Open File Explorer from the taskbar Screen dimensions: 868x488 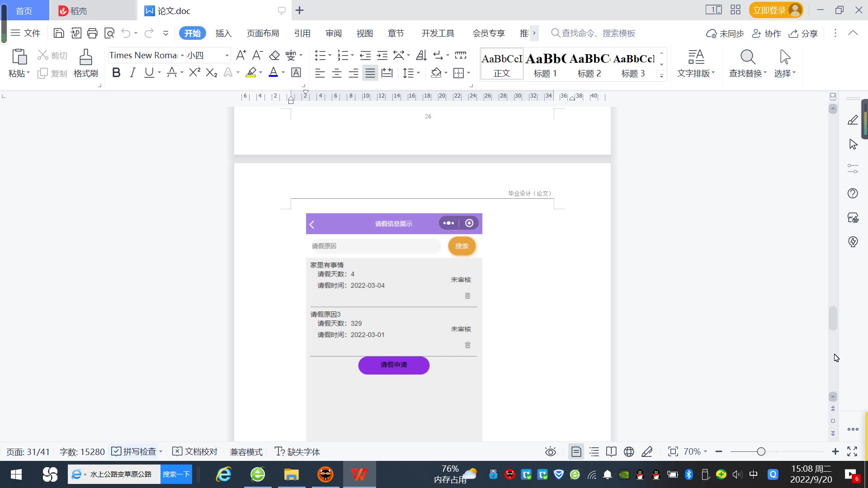click(291, 474)
